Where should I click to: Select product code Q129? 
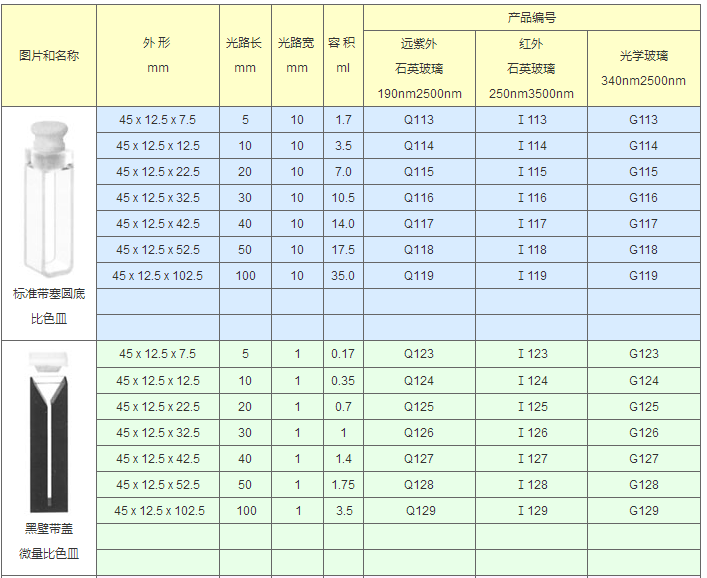[419, 511]
